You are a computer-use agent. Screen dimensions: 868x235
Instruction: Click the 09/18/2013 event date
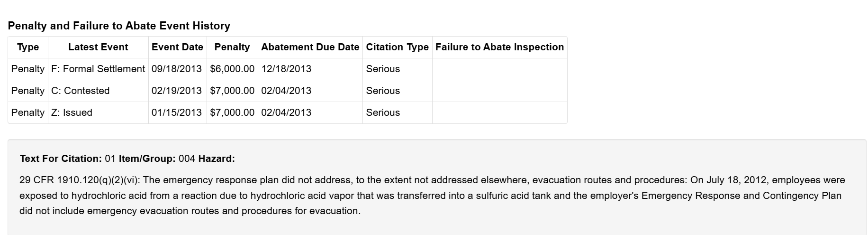click(x=177, y=69)
